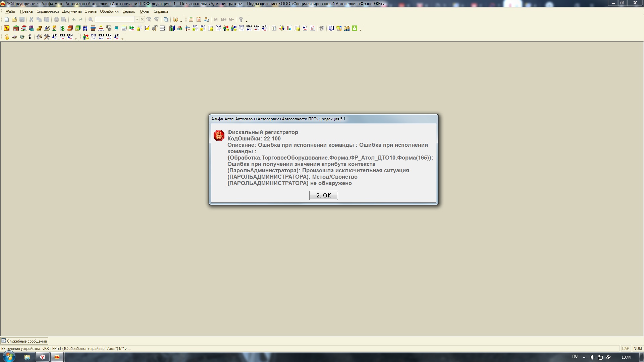Click the Windows Start button
This screenshot has width=644, height=362.
pyautogui.click(x=8, y=357)
